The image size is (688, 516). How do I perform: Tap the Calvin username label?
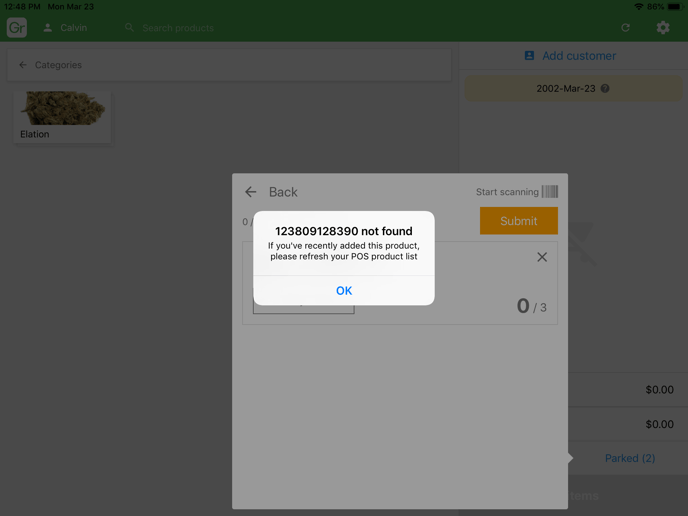(74, 28)
